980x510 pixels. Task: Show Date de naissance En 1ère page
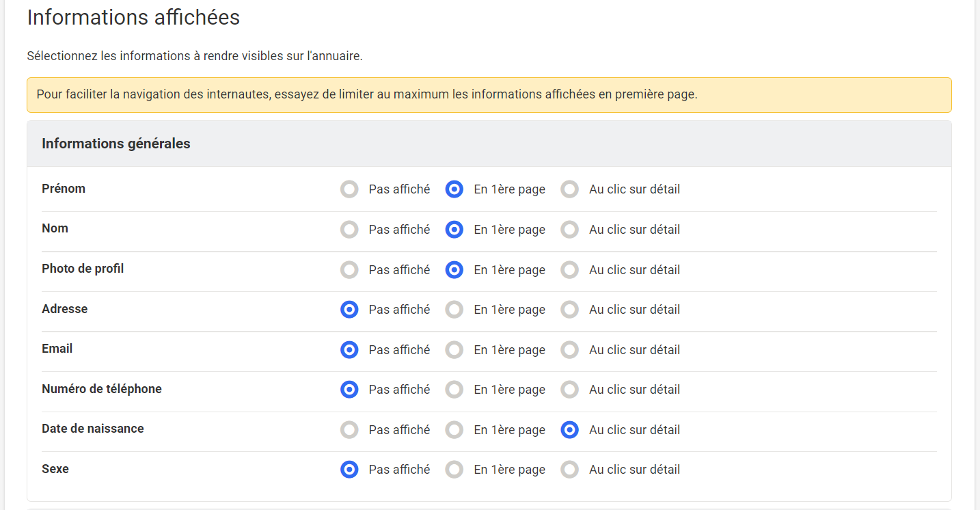tap(454, 430)
